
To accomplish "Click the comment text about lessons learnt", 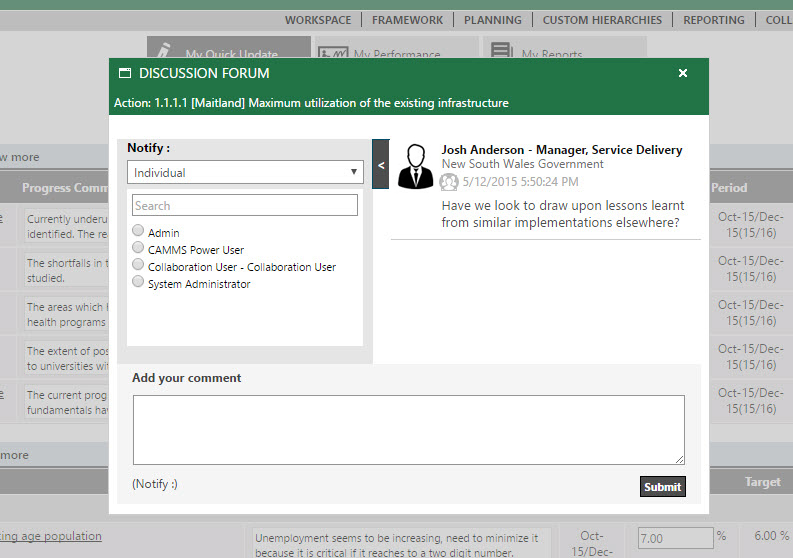I will click(562, 214).
